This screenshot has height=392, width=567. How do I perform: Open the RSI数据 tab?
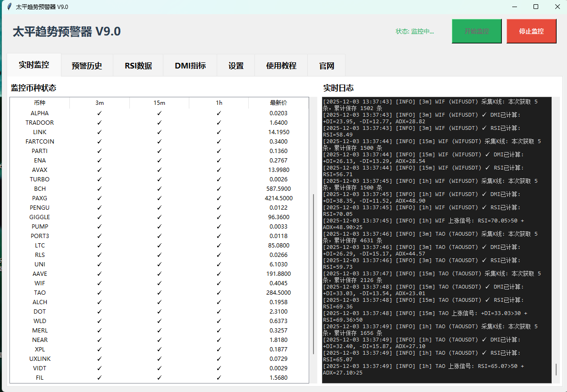[138, 66]
